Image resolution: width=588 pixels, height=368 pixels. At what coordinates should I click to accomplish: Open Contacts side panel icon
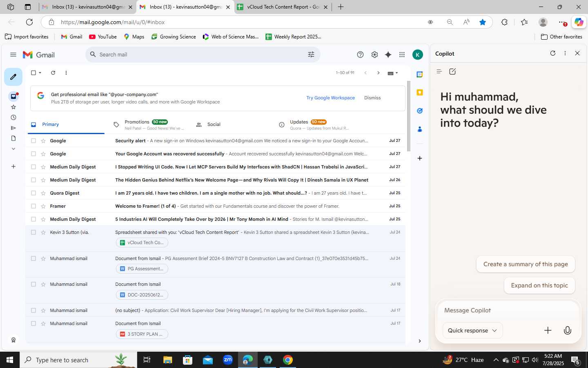pos(419,129)
